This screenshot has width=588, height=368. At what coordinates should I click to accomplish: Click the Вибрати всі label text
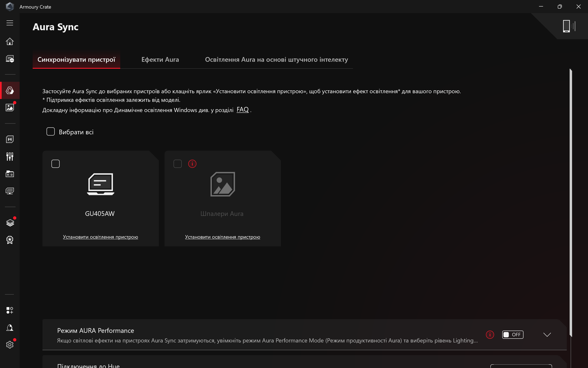point(76,132)
